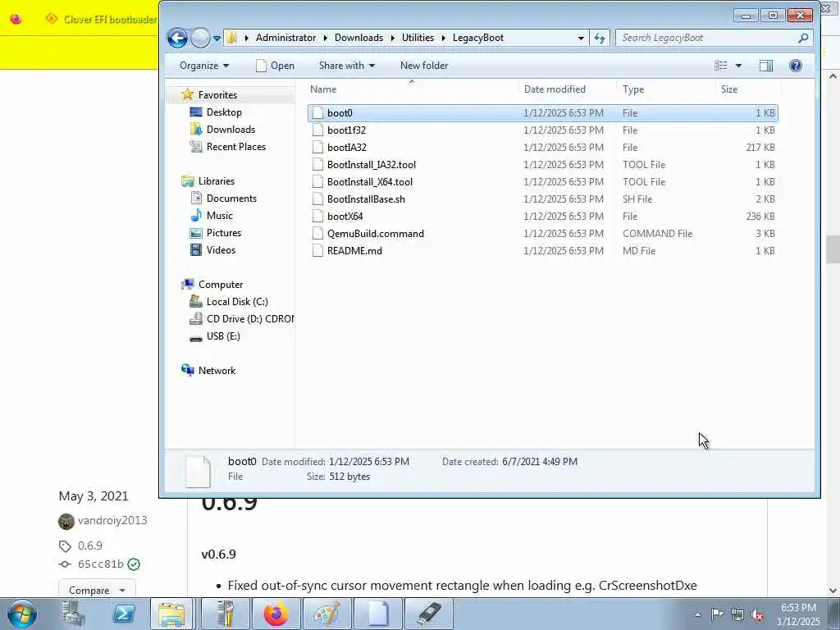
Task: Open Videos library
Action: (221, 249)
